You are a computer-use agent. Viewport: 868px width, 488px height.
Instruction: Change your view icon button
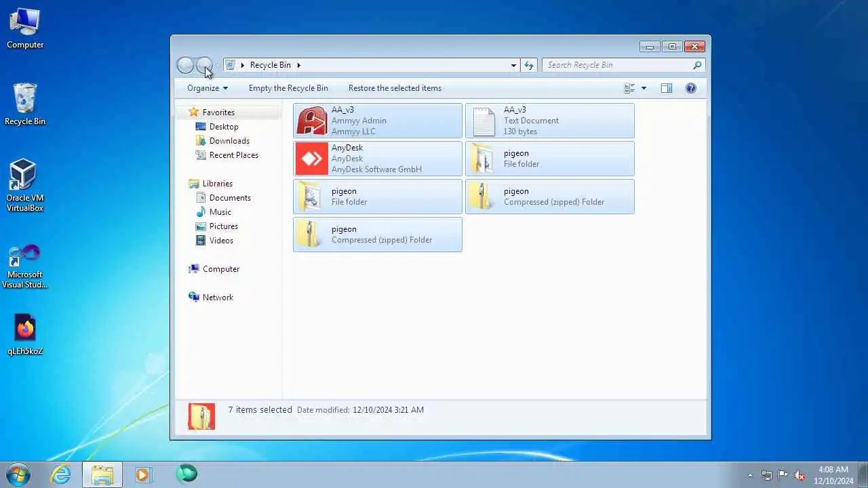point(629,88)
